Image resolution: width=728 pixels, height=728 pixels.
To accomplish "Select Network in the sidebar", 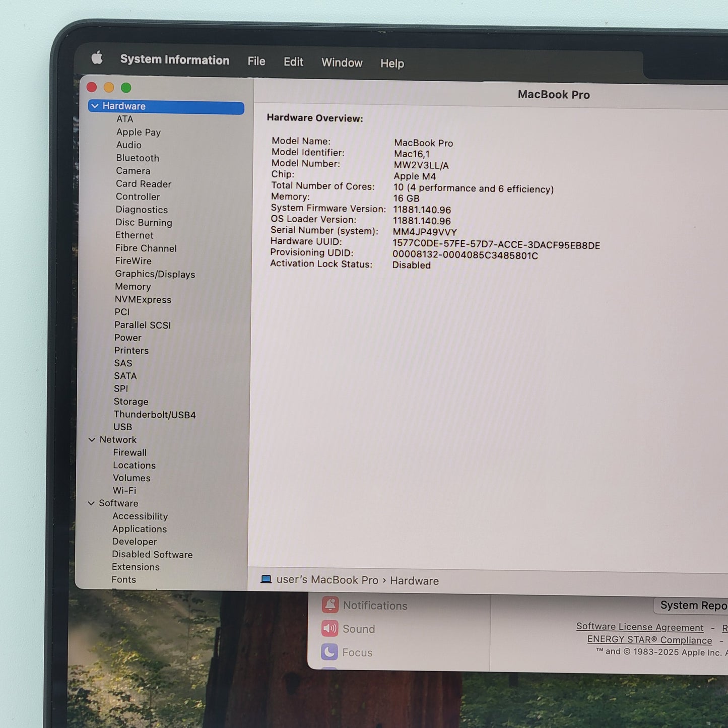I will [118, 440].
